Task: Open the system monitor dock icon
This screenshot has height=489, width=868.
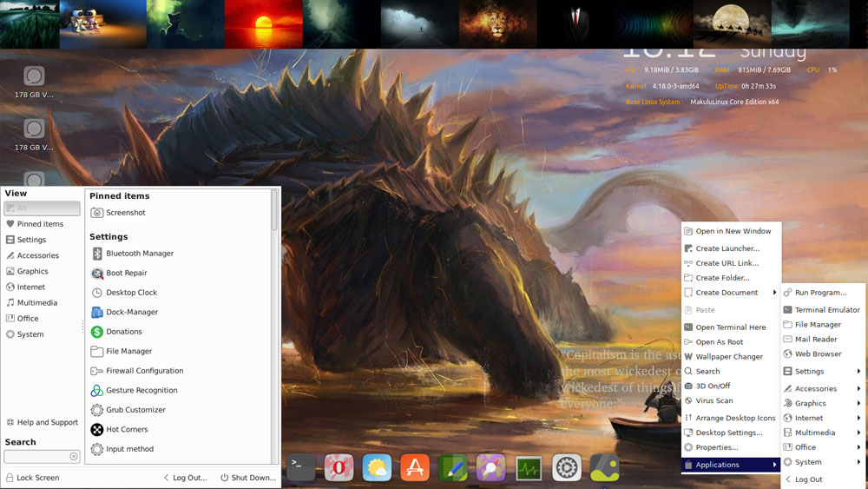Action: (529, 468)
